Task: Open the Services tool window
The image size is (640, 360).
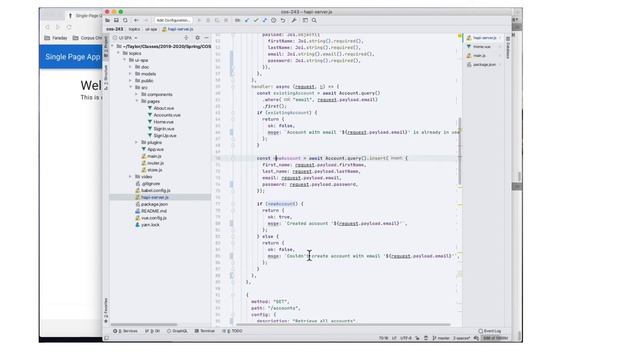Action: (125, 331)
